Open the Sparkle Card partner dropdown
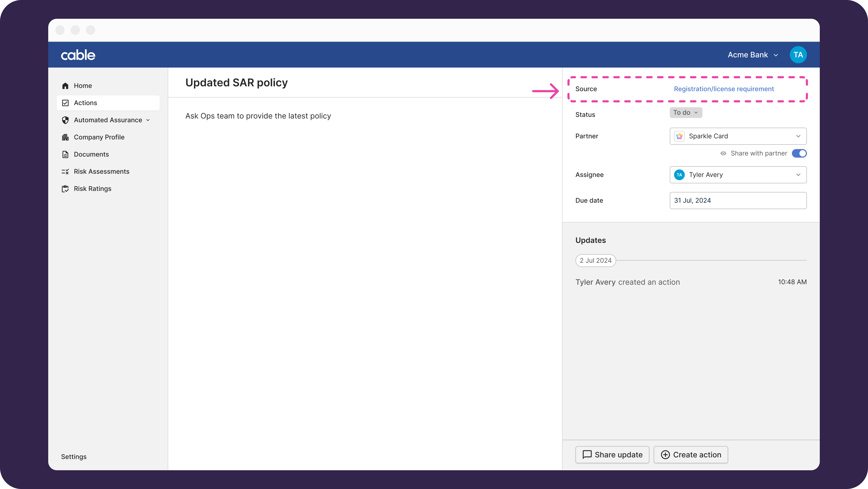The width and height of the screenshot is (868, 489). [x=738, y=136]
